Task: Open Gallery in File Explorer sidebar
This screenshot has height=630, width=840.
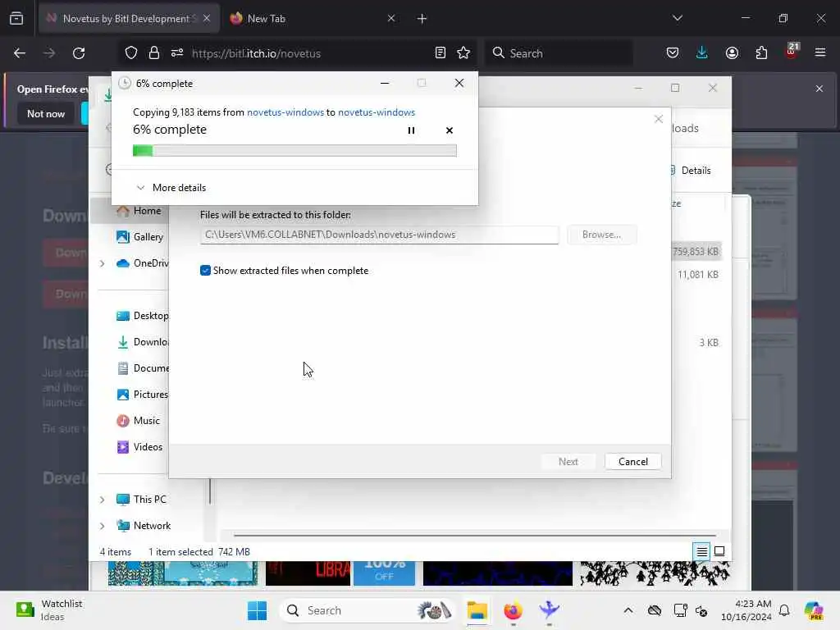Action: tap(139, 237)
